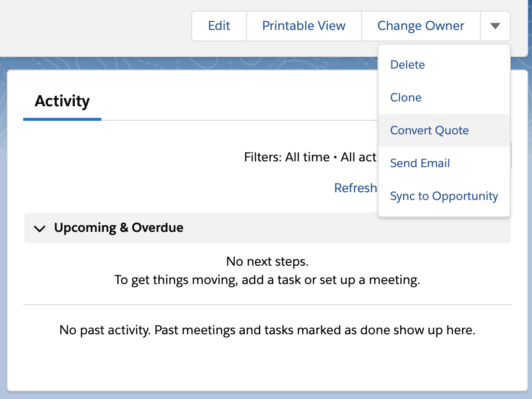
Task: Choose Delete from the actions menu
Action: point(407,65)
